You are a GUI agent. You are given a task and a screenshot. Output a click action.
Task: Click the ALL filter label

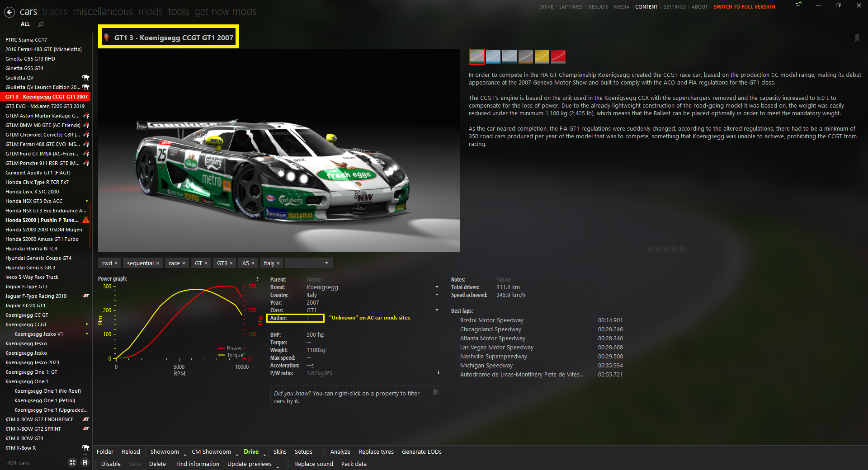pos(25,24)
